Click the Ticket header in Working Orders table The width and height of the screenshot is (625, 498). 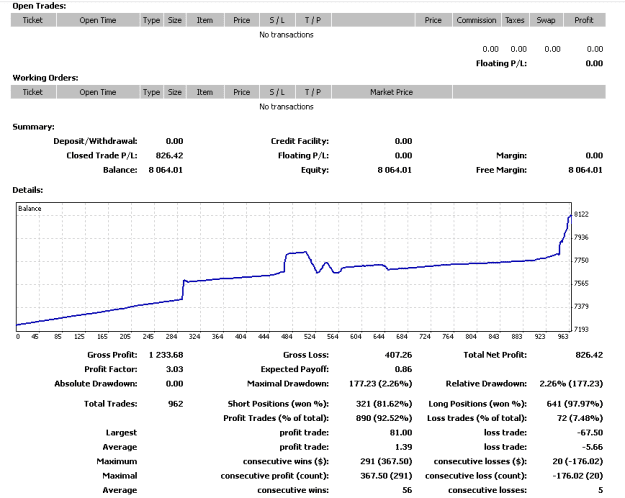point(33,92)
